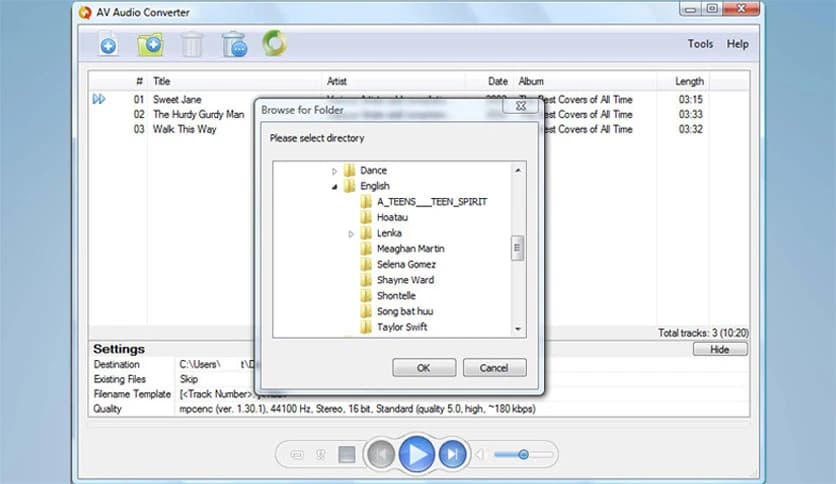Close the Browse for Folder dialog

pyautogui.click(x=520, y=106)
